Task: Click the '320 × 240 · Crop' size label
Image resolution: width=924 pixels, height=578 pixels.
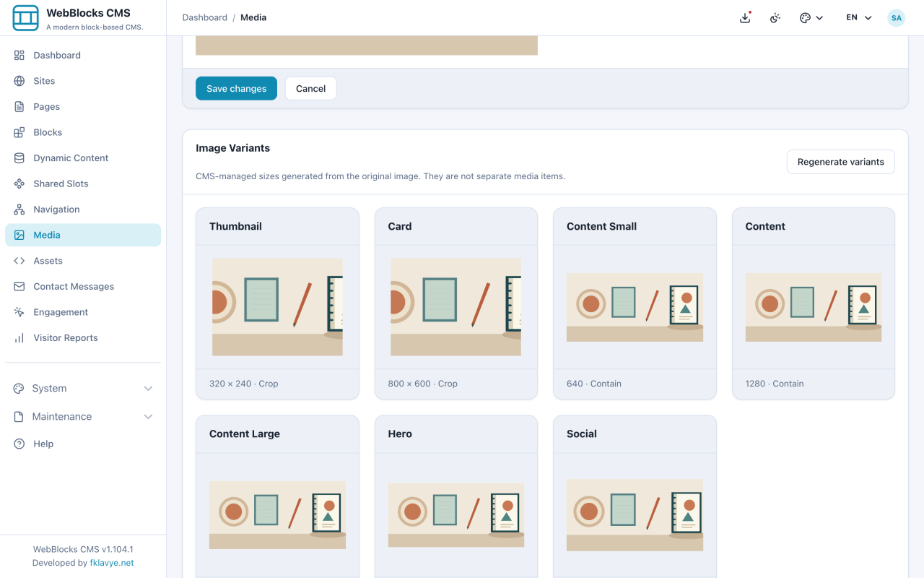Action: click(243, 384)
